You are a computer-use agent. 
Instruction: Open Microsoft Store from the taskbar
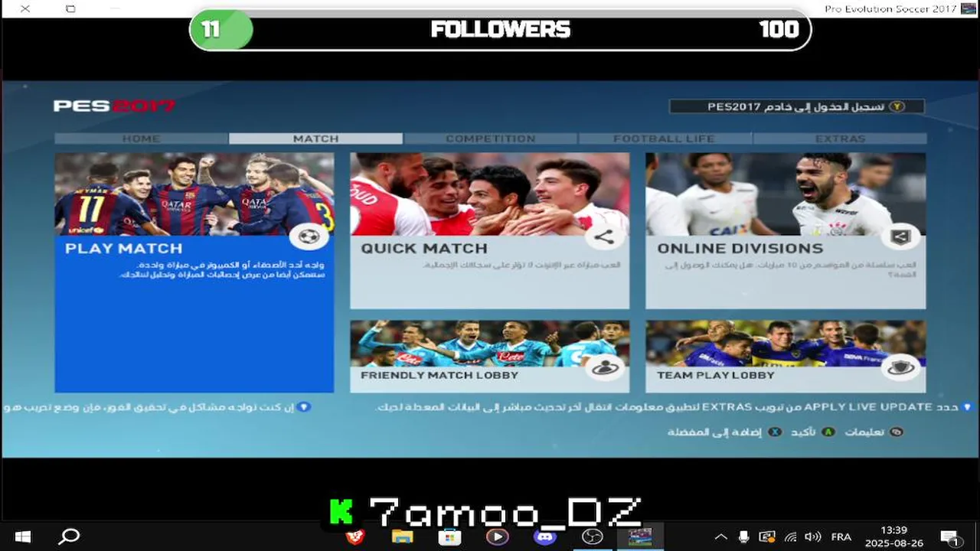click(x=450, y=536)
